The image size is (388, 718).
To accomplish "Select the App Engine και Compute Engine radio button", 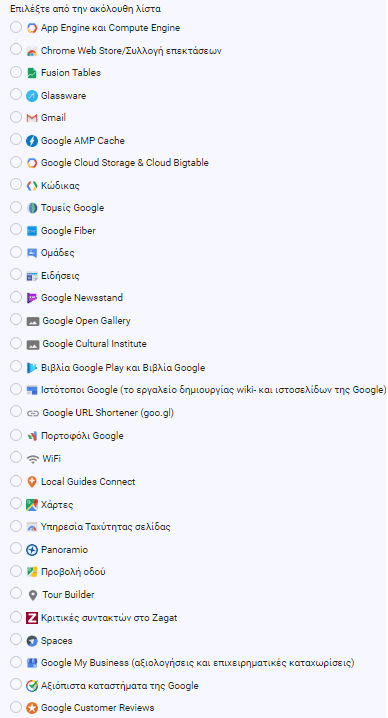I will tap(16, 27).
